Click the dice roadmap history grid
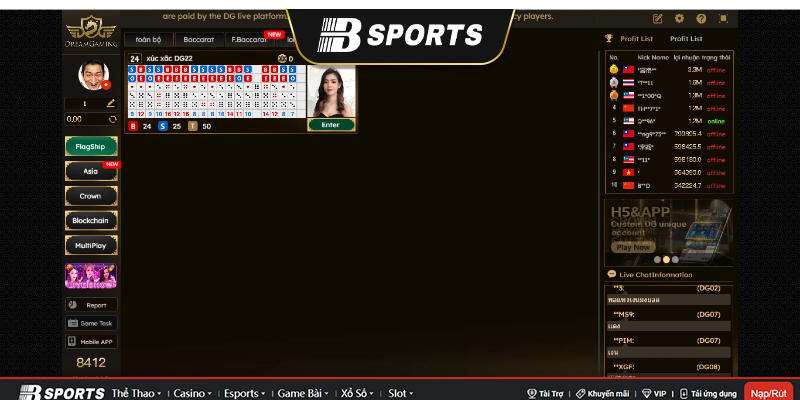 pos(217,91)
